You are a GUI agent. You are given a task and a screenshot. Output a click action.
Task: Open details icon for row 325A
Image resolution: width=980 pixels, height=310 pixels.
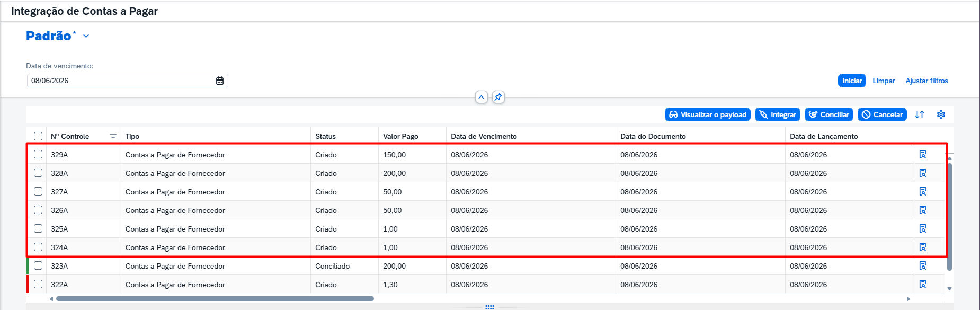[923, 228]
